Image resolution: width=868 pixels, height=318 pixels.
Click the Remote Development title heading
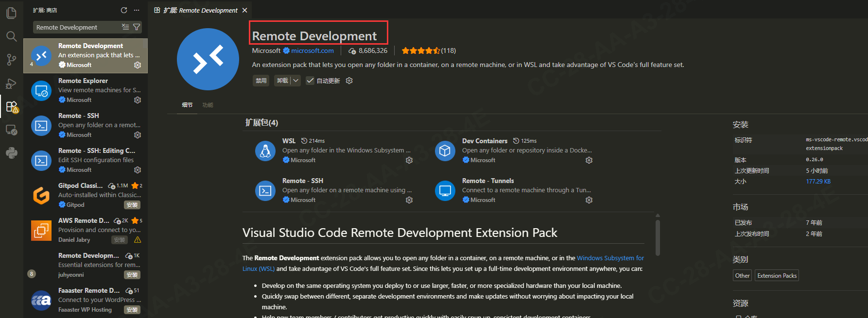pyautogui.click(x=314, y=36)
